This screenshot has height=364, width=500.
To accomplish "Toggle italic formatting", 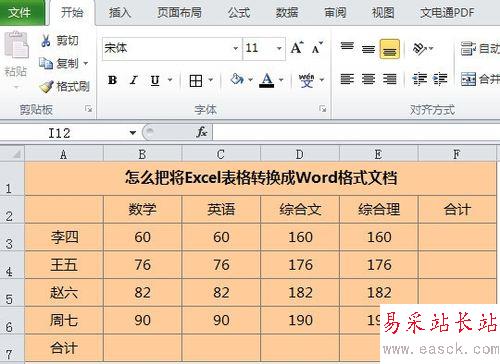I will point(134,80).
